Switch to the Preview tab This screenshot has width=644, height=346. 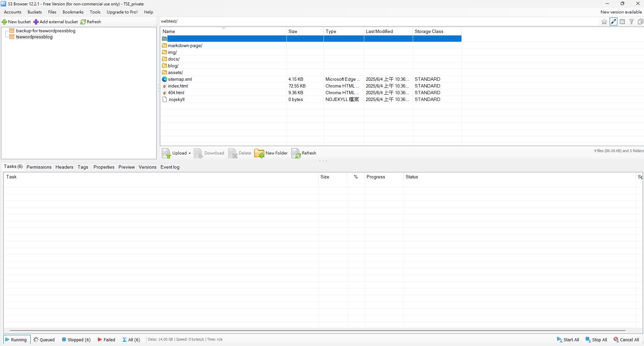tap(127, 167)
